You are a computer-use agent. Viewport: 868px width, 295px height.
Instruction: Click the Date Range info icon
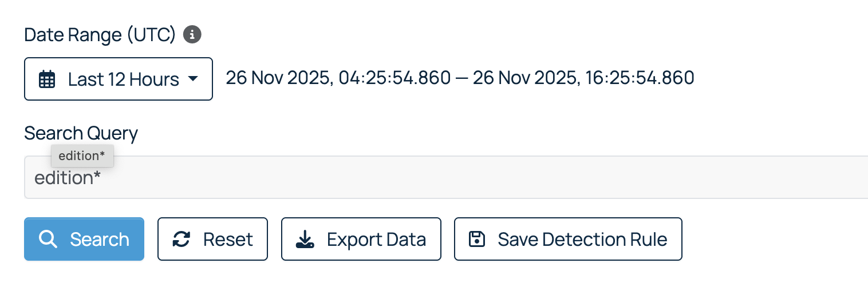tap(192, 35)
